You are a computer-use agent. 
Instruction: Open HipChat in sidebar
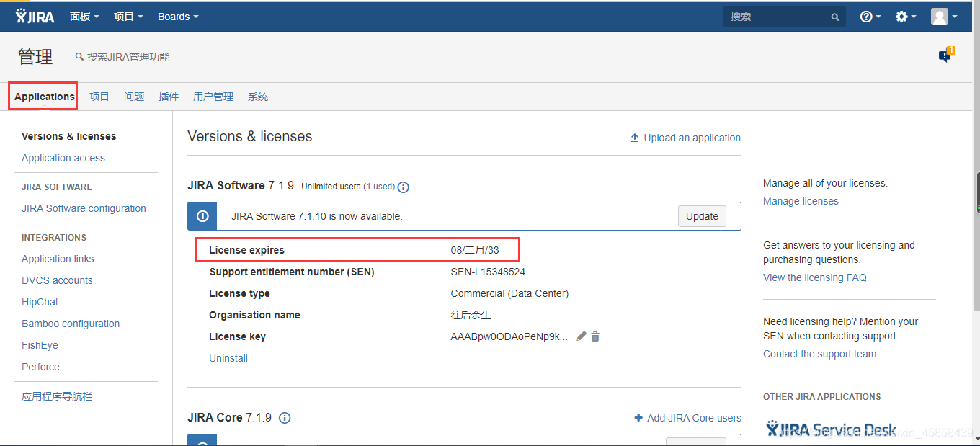click(x=40, y=302)
